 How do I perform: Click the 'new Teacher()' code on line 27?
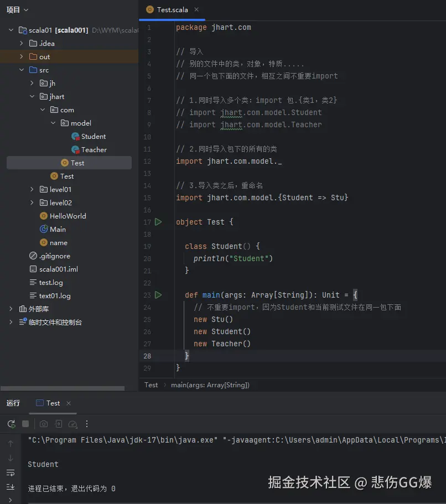222,344
